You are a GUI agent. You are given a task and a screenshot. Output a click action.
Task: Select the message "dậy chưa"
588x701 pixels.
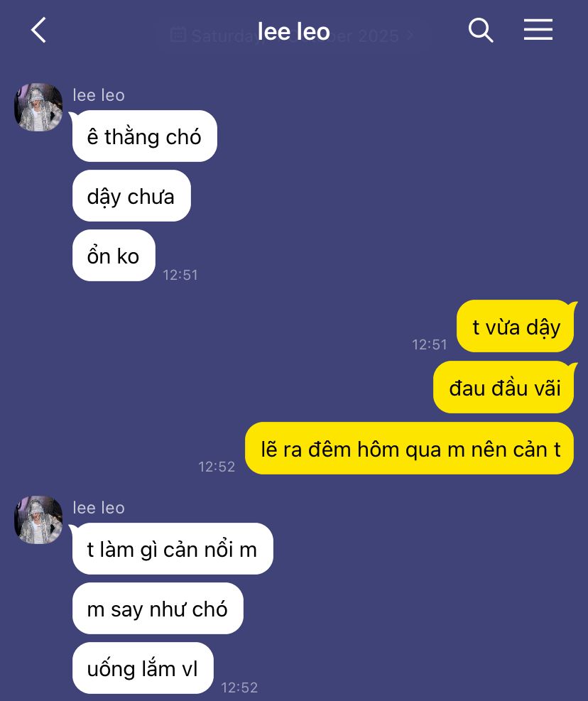(131, 196)
